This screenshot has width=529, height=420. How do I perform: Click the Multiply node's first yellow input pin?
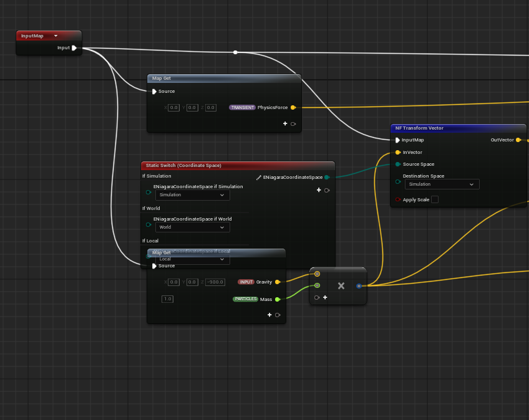(317, 274)
